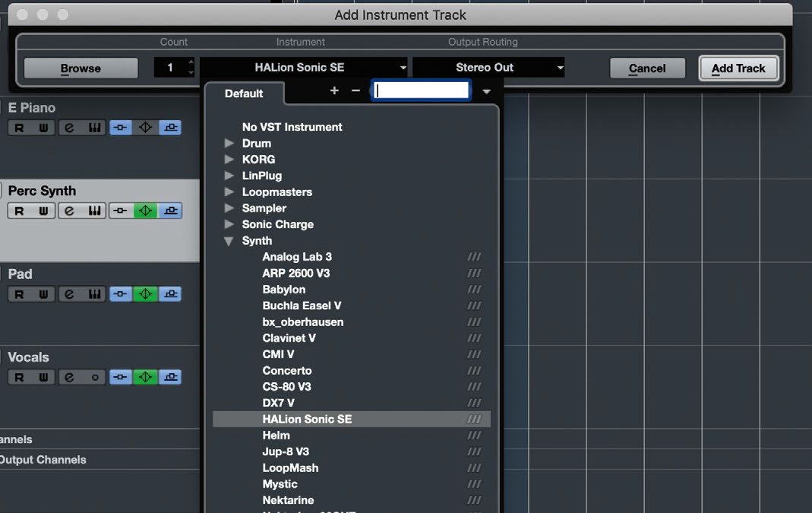Click the sends bypass icon on Pad
This screenshot has height=513, width=812.
point(170,294)
